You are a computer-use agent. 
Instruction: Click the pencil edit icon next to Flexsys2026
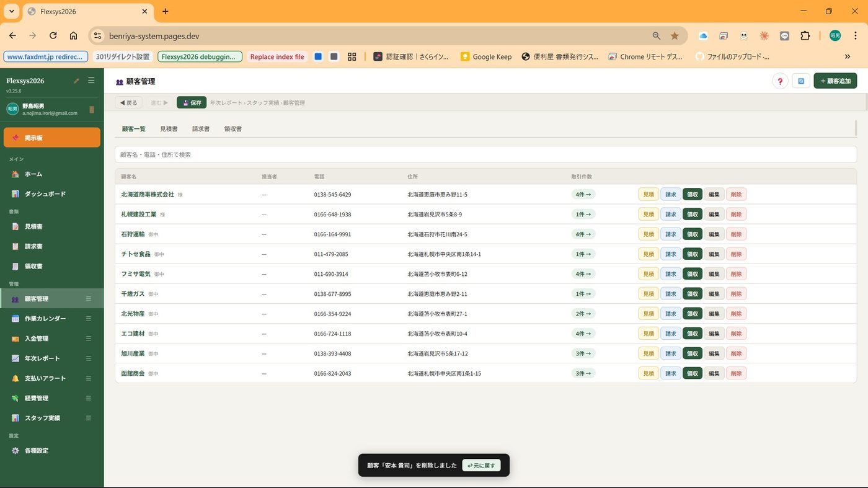point(76,81)
